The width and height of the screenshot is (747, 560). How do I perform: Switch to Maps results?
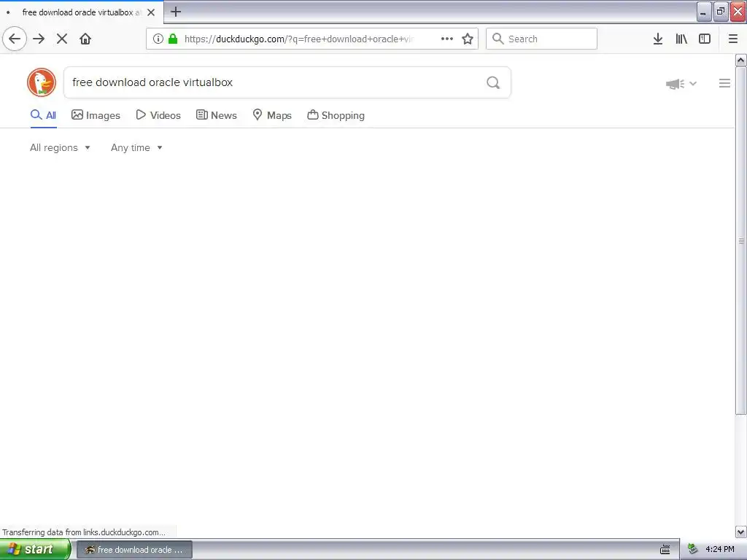tap(272, 115)
